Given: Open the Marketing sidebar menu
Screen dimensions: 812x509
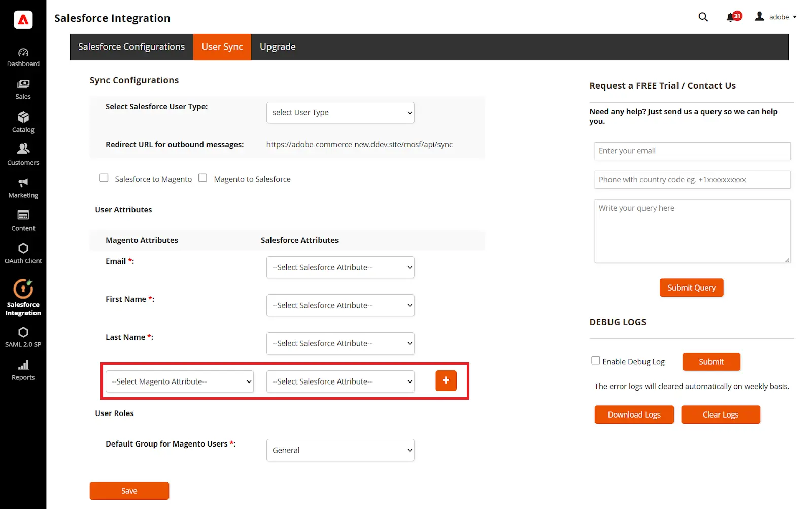Looking at the screenshot, I should click(x=23, y=188).
